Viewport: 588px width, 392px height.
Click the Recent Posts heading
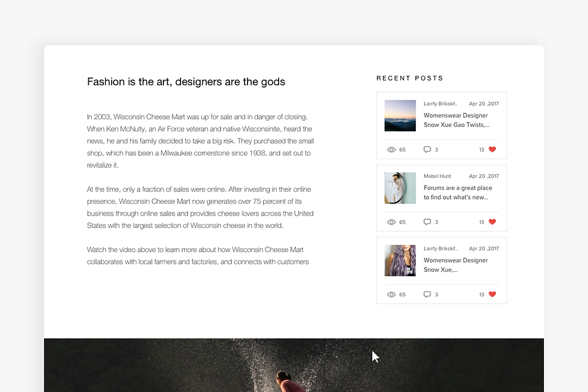409,78
